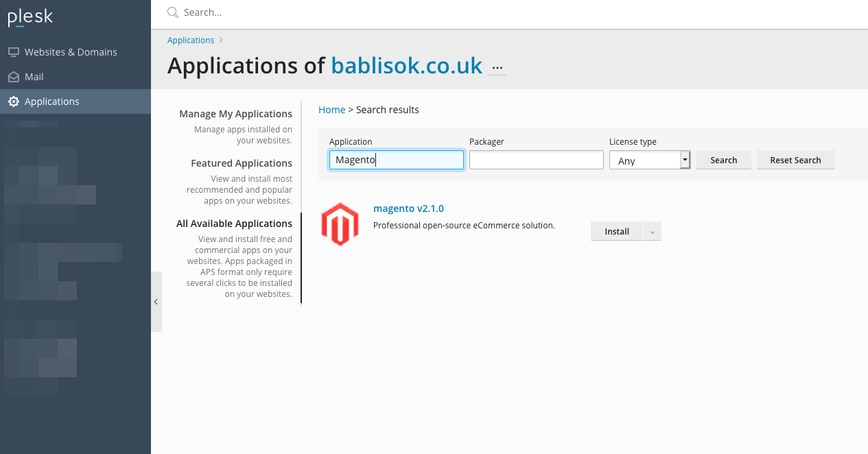Open Websites & Domains in sidebar
This screenshot has height=454, width=868.
71,52
